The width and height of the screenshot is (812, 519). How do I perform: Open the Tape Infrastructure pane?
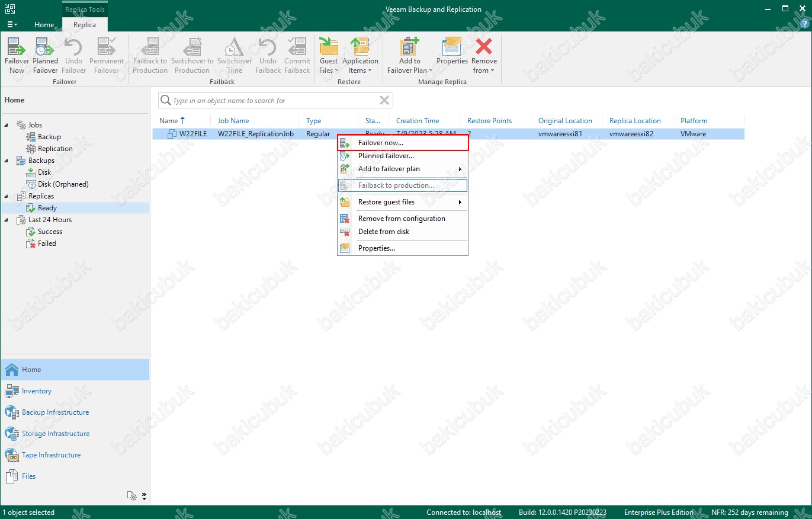pos(75,455)
